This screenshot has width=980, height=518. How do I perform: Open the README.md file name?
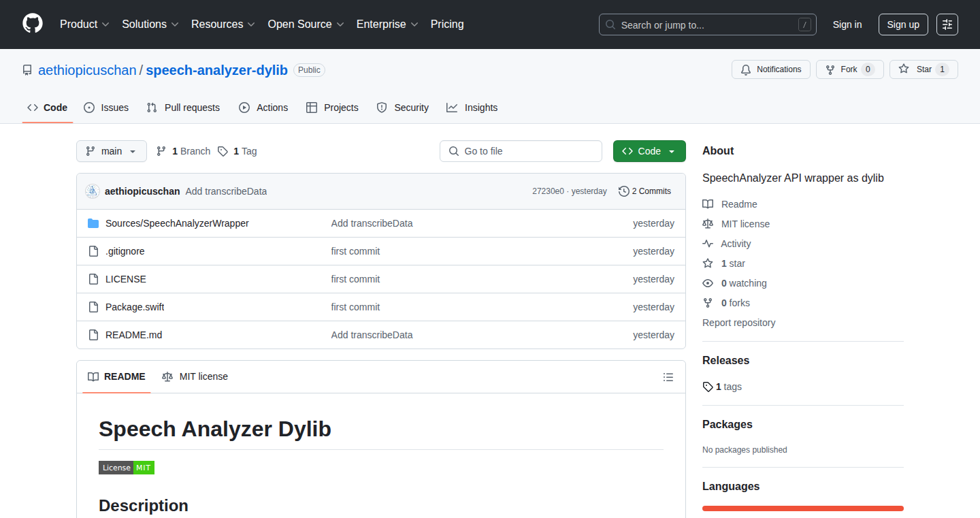click(134, 335)
